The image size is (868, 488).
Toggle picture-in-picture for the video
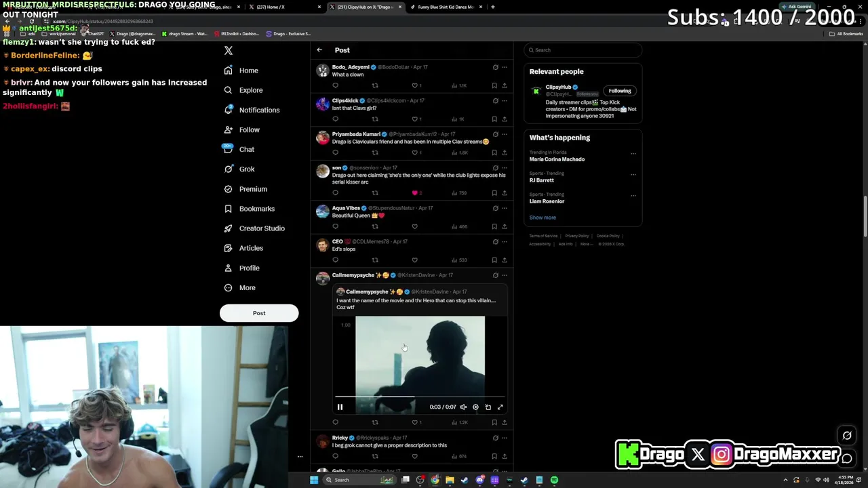pyautogui.click(x=488, y=407)
